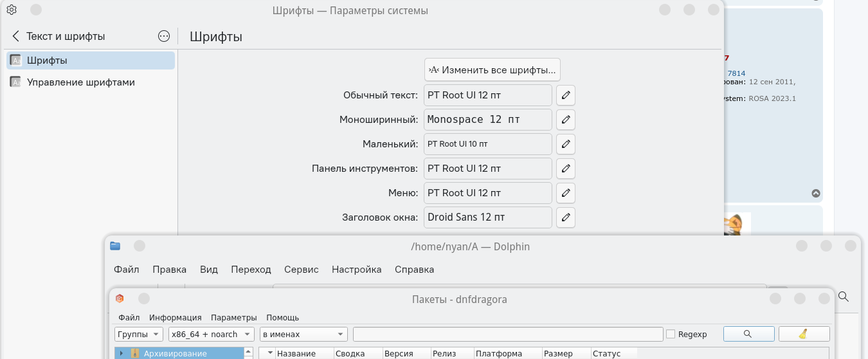Open the 'в именах' search filter dropdown
This screenshot has width=868, height=359.
tap(303, 334)
